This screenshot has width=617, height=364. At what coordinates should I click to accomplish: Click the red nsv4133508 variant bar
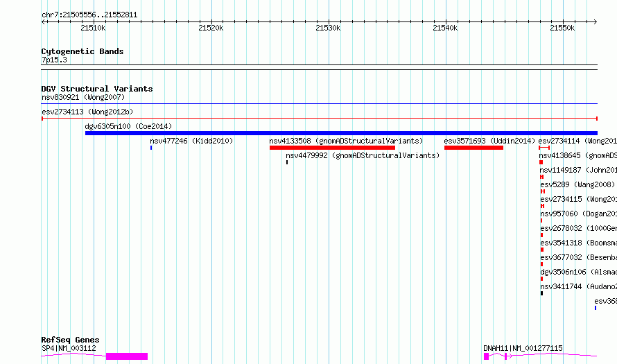332,148
